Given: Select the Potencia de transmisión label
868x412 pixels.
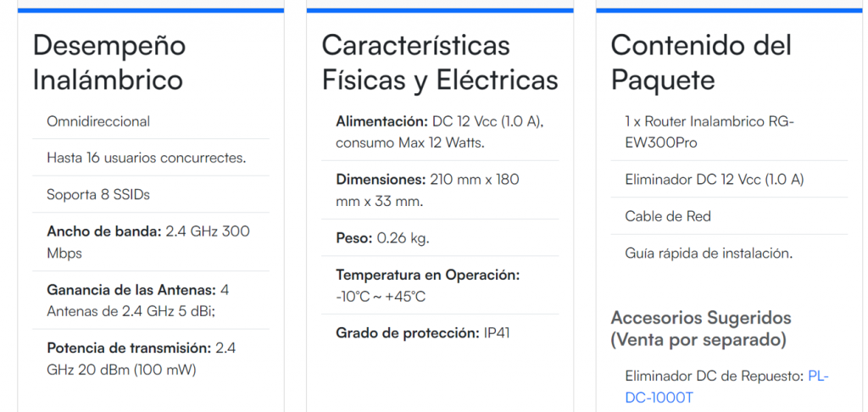Looking at the screenshot, I should [129, 348].
